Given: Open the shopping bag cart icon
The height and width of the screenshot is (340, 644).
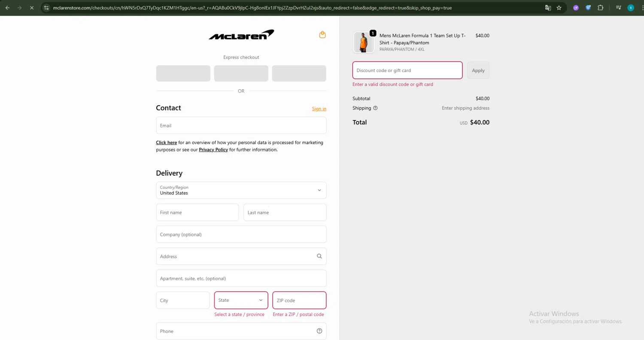Looking at the screenshot, I should (x=322, y=35).
